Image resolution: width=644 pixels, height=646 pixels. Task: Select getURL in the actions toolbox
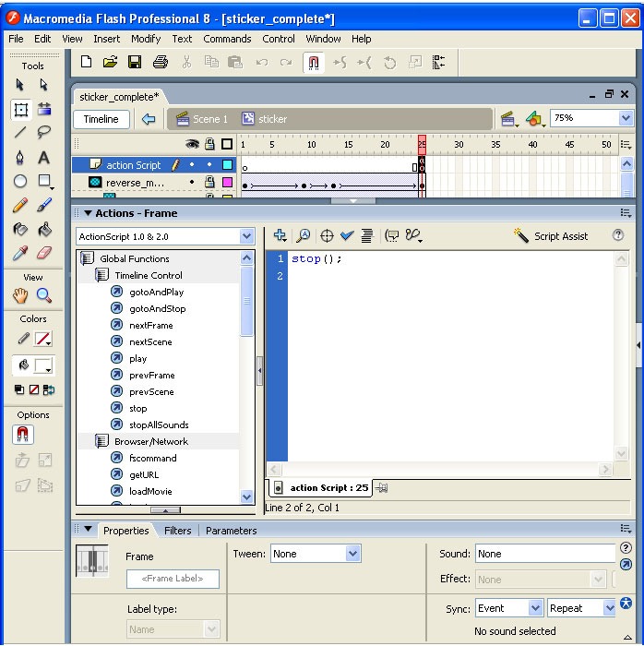pyautogui.click(x=144, y=474)
